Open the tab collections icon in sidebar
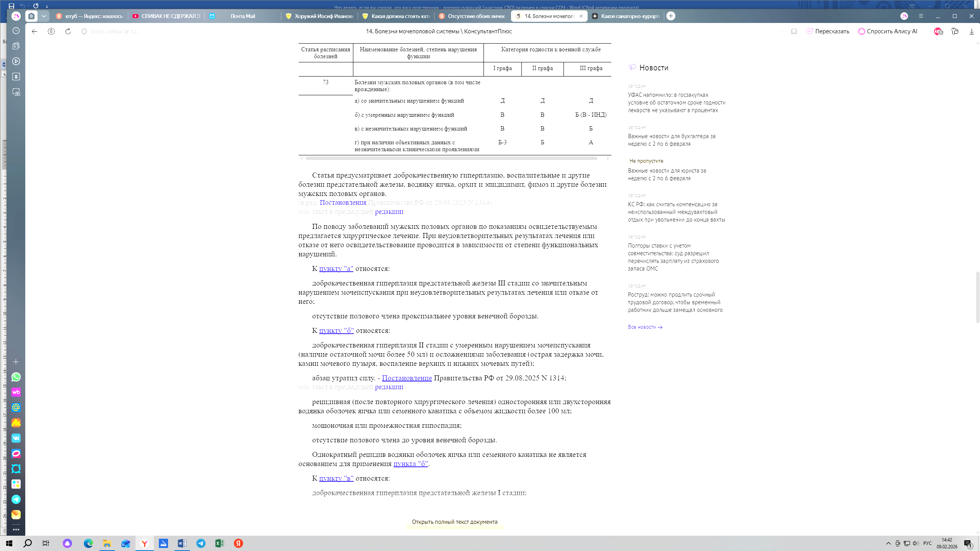This screenshot has height=551, width=980. click(16, 46)
